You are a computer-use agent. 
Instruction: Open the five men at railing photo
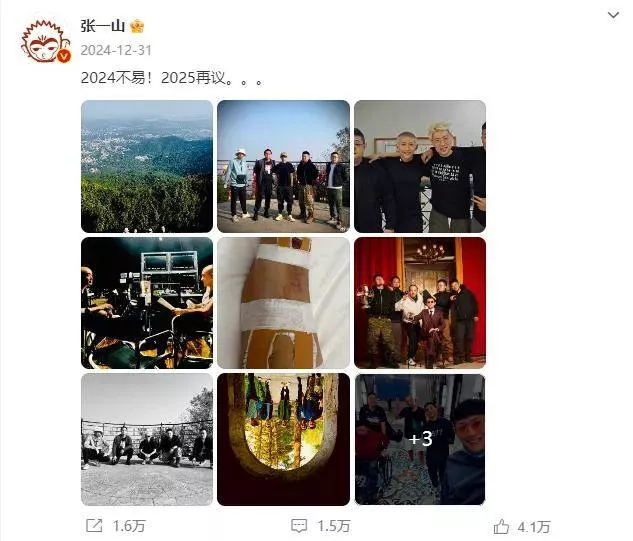point(283,166)
